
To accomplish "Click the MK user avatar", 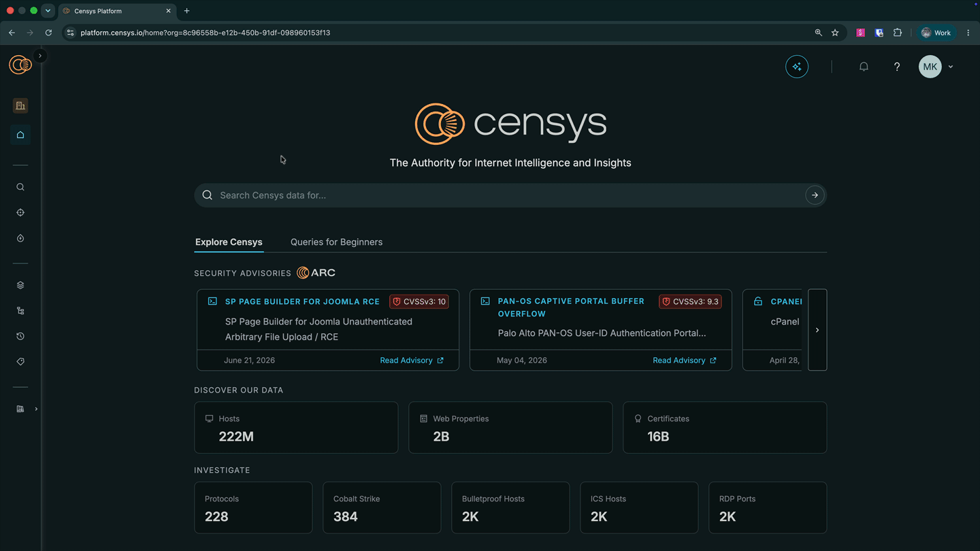I will pyautogui.click(x=930, y=67).
